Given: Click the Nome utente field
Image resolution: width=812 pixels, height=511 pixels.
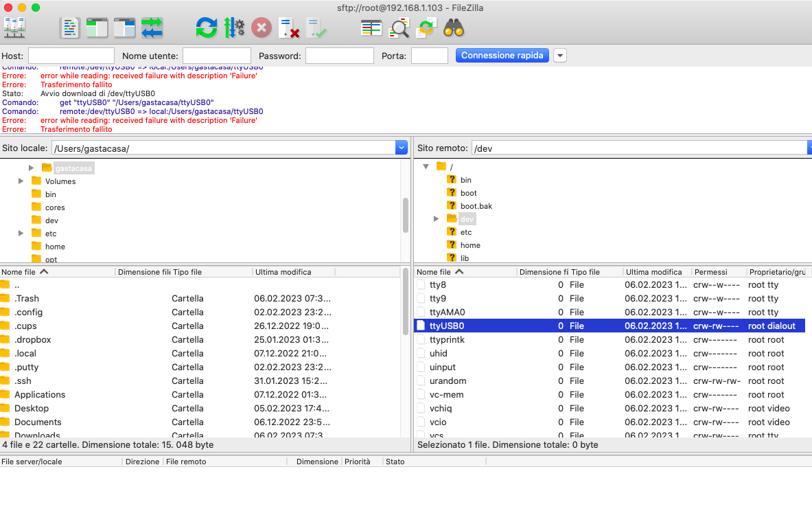Looking at the screenshot, I should point(216,56).
